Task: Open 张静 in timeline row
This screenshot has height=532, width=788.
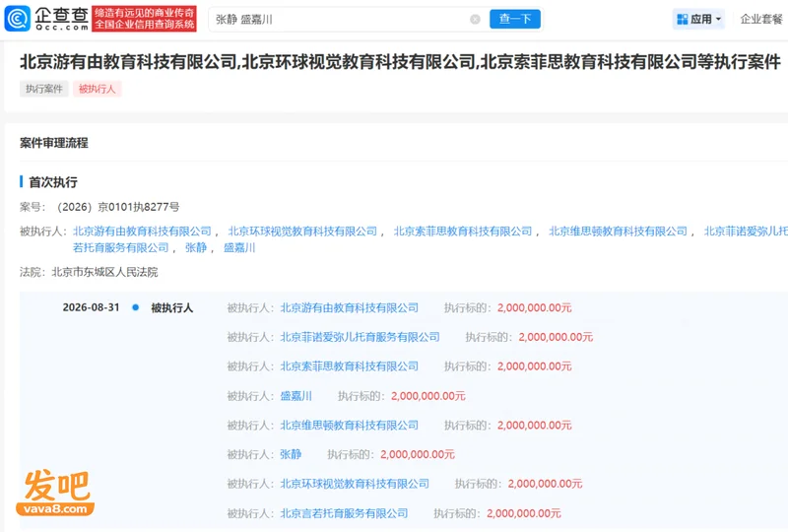Action: (291, 454)
